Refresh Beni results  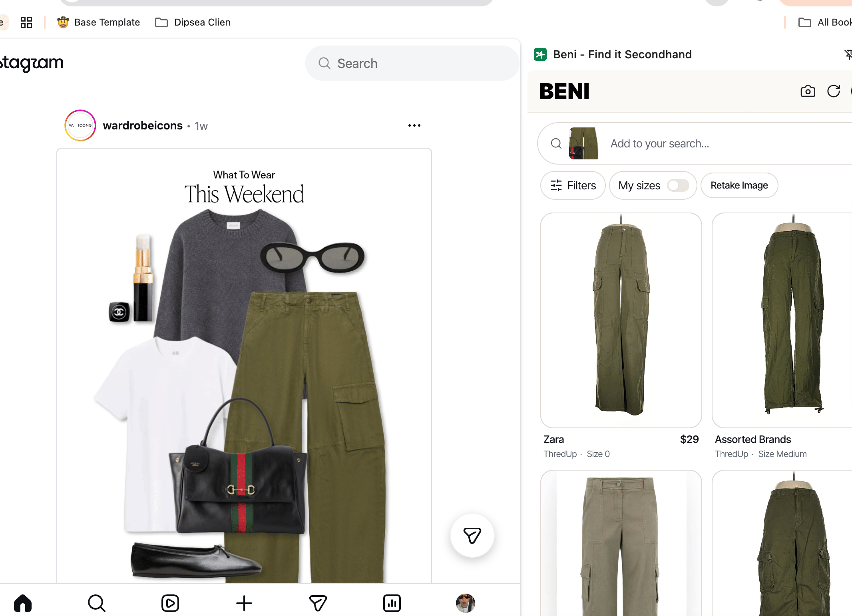(834, 91)
